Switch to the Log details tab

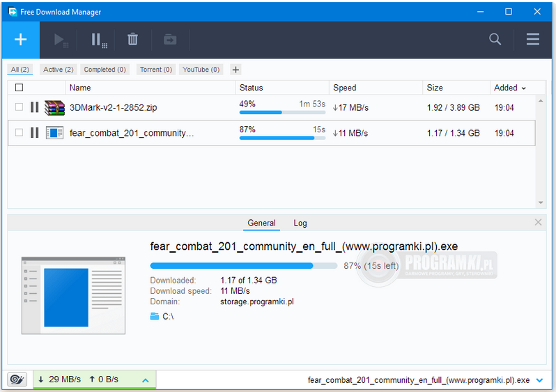(x=300, y=223)
